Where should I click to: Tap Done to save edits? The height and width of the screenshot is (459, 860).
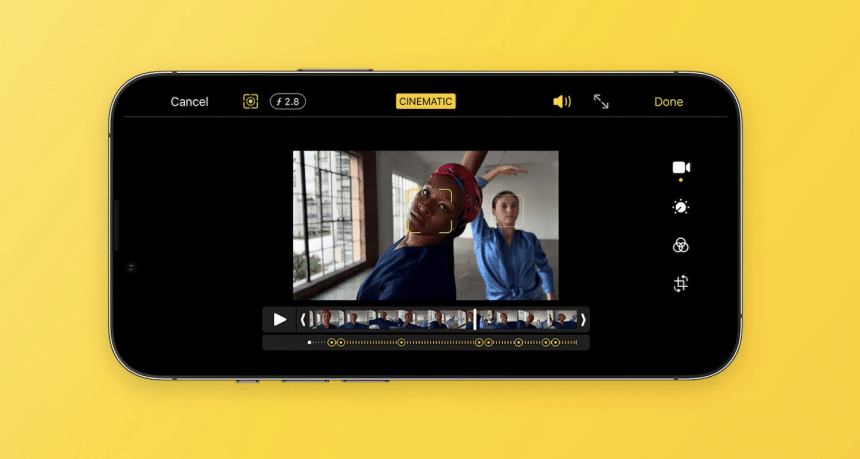(x=668, y=102)
